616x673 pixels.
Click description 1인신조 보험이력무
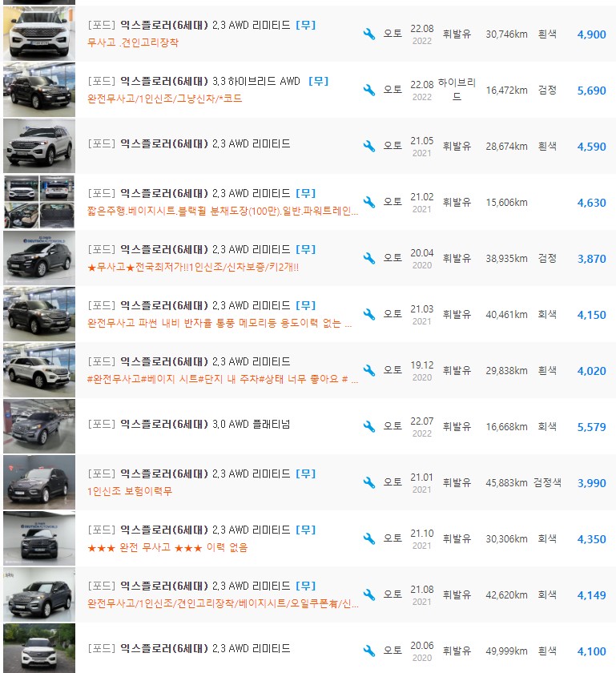click(x=130, y=491)
